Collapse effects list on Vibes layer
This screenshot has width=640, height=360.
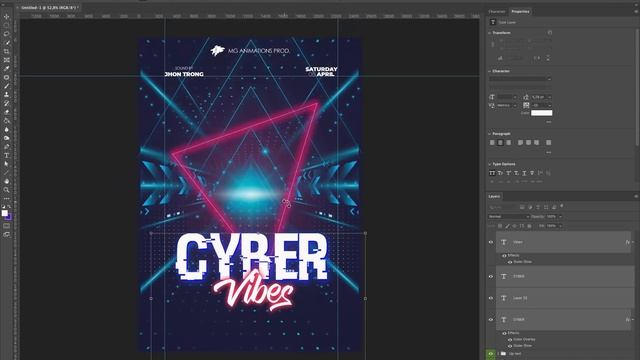(x=633, y=242)
